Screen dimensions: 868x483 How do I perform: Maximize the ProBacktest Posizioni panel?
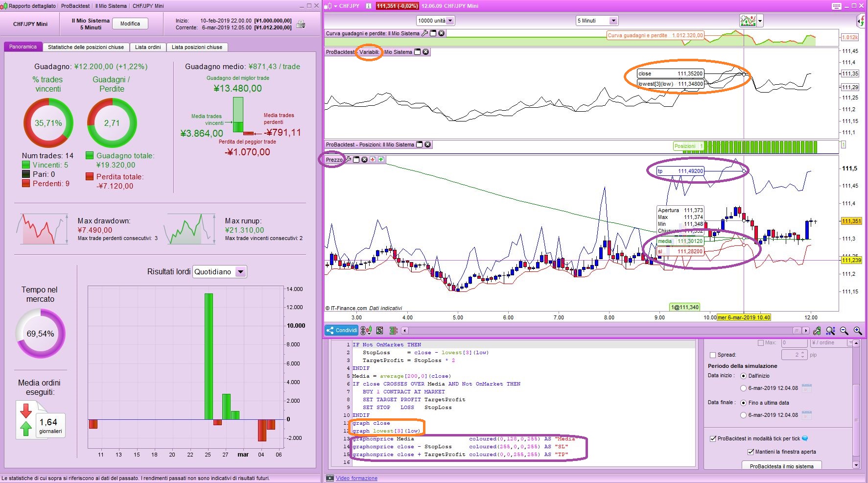(419, 145)
